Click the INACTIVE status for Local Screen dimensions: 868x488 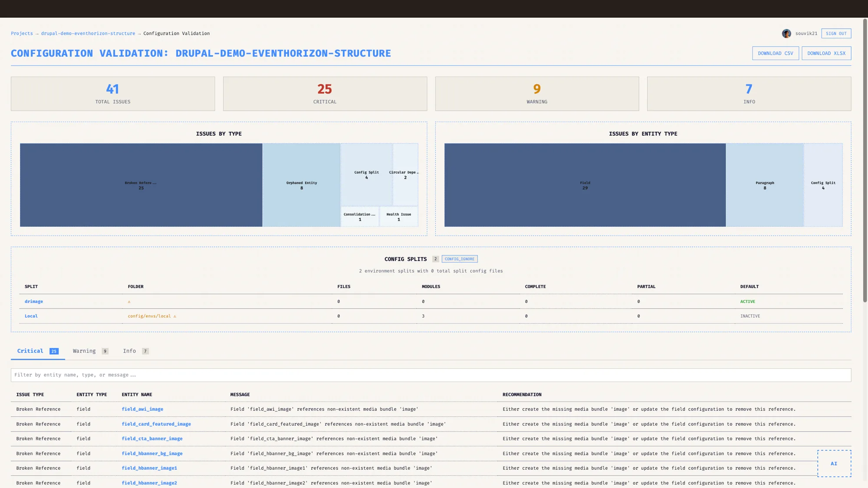tap(750, 316)
